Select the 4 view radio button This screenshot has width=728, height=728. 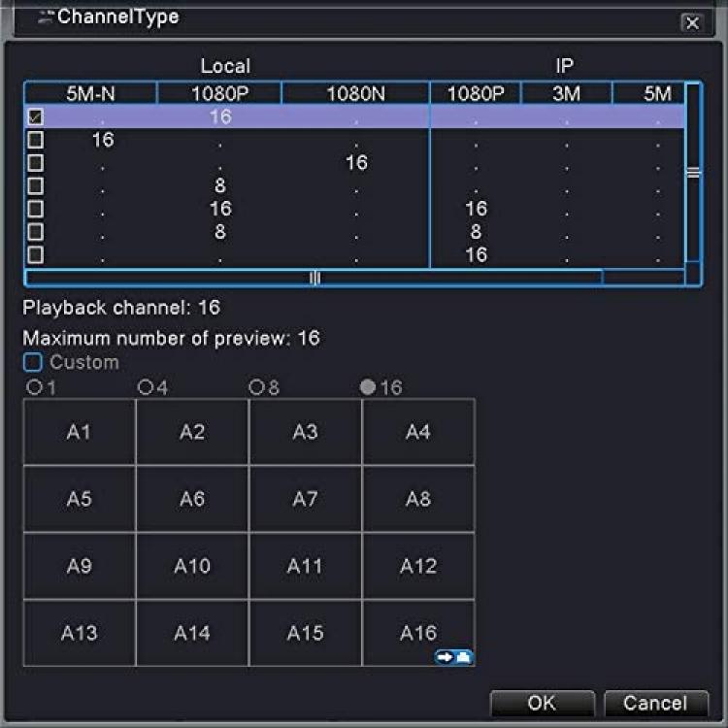click(x=146, y=386)
